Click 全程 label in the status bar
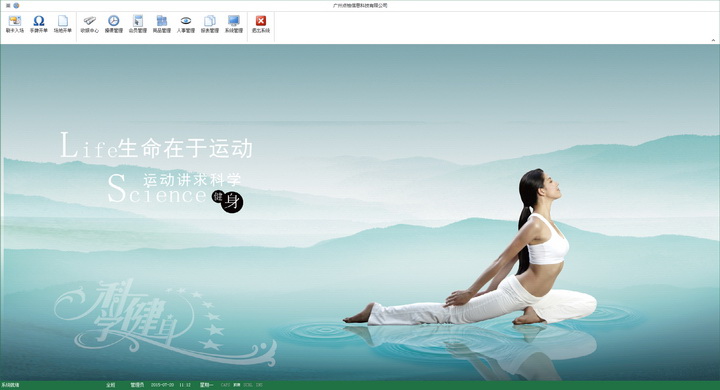The image size is (720, 390). click(111, 385)
